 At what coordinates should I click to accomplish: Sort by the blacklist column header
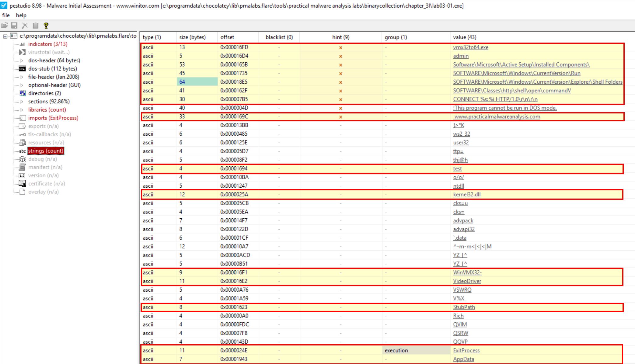click(x=279, y=37)
